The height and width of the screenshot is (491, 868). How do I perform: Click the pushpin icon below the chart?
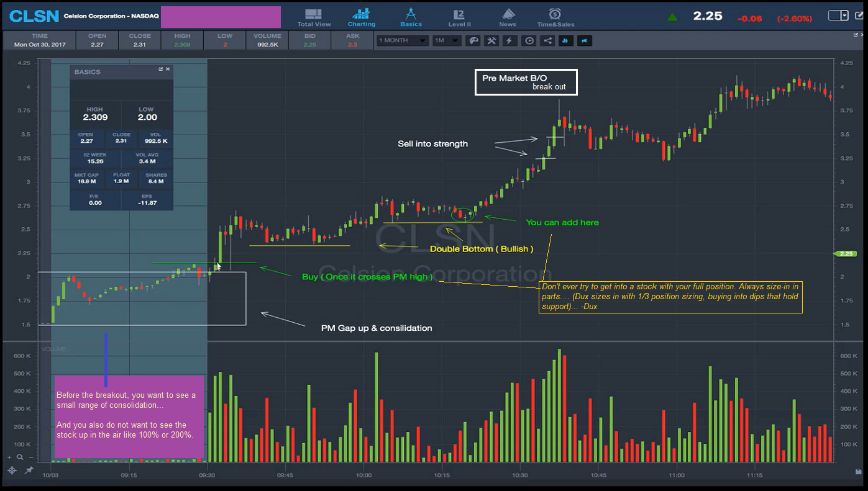[29, 471]
